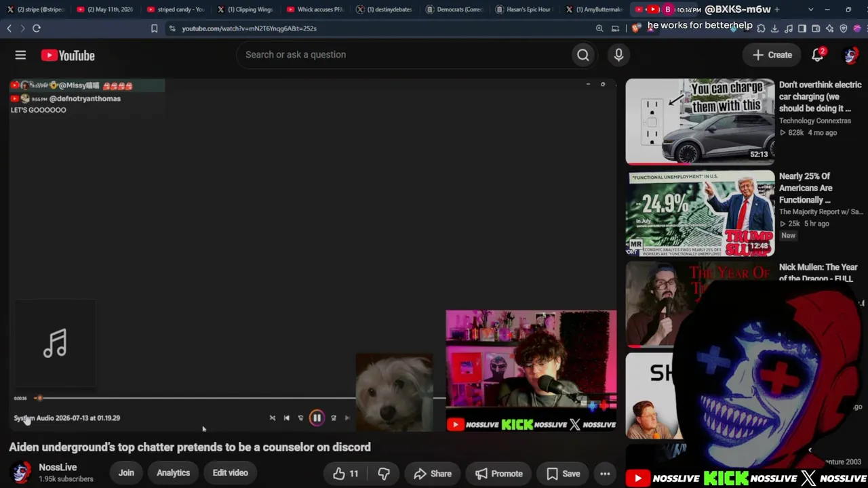
Task: Save the video to a playlist
Action: (563, 474)
